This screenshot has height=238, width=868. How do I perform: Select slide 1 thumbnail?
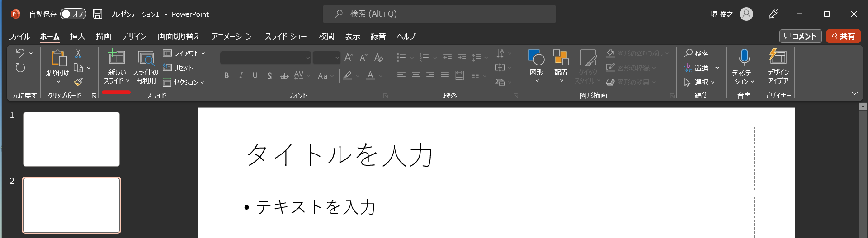point(71,139)
